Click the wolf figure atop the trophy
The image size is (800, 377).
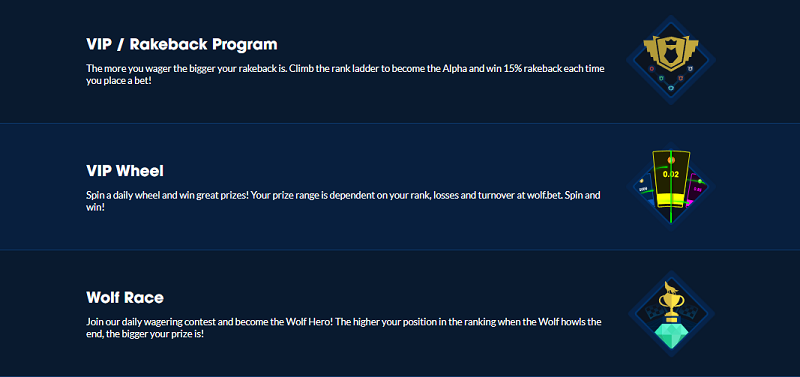pos(670,286)
